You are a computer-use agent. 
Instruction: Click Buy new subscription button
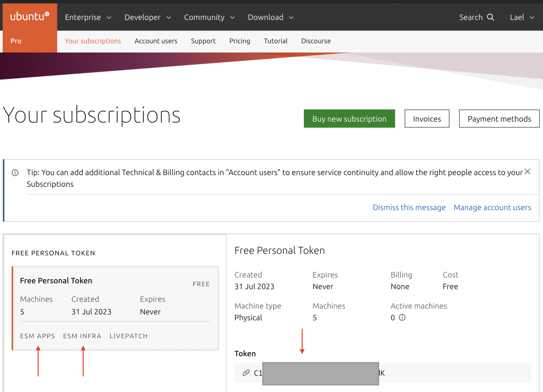coord(349,119)
